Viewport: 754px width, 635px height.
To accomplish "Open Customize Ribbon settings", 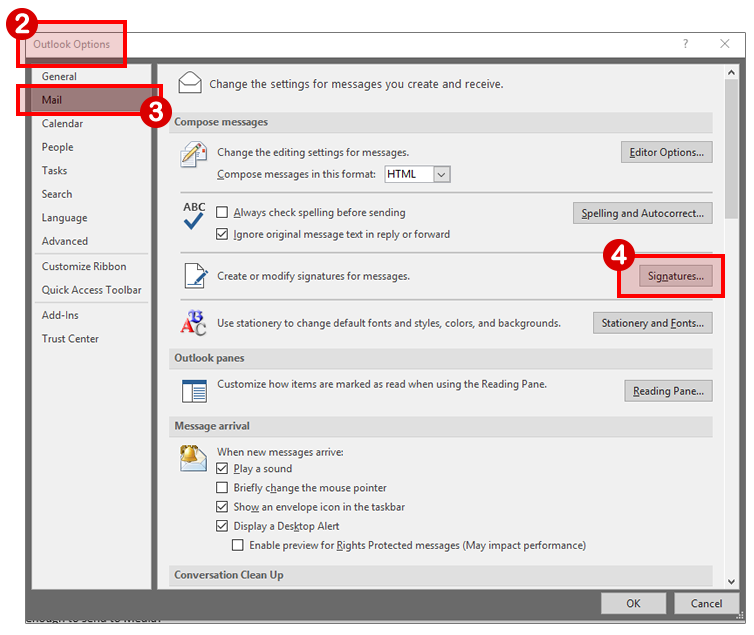I will (91, 266).
